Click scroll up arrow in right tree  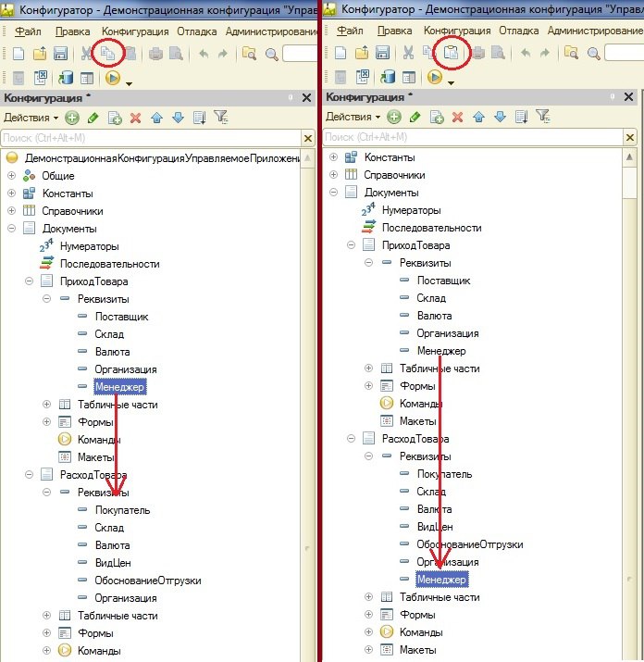point(629,157)
